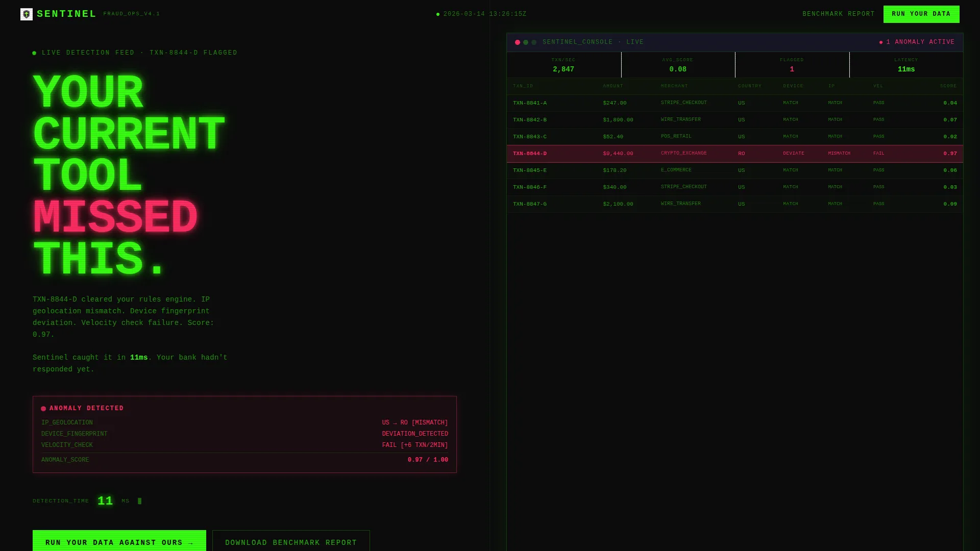Click the Sentinel shield logo icon
The height and width of the screenshot is (551, 980).
[x=27, y=14]
